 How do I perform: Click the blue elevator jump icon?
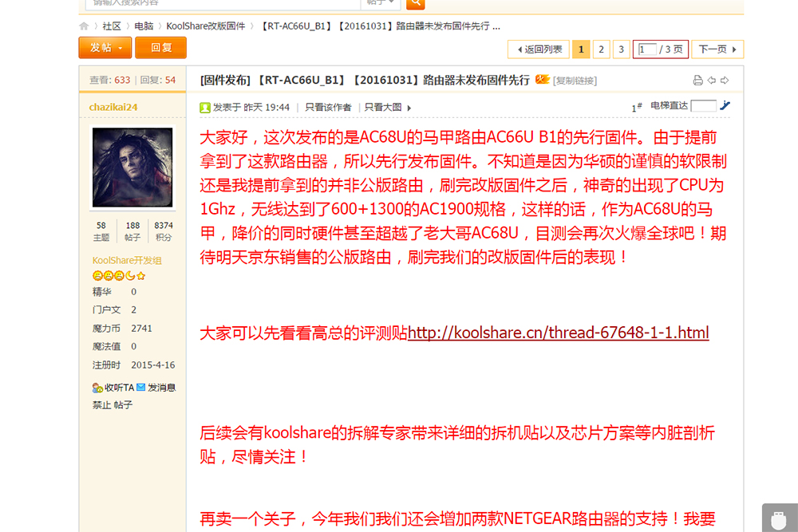725,105
